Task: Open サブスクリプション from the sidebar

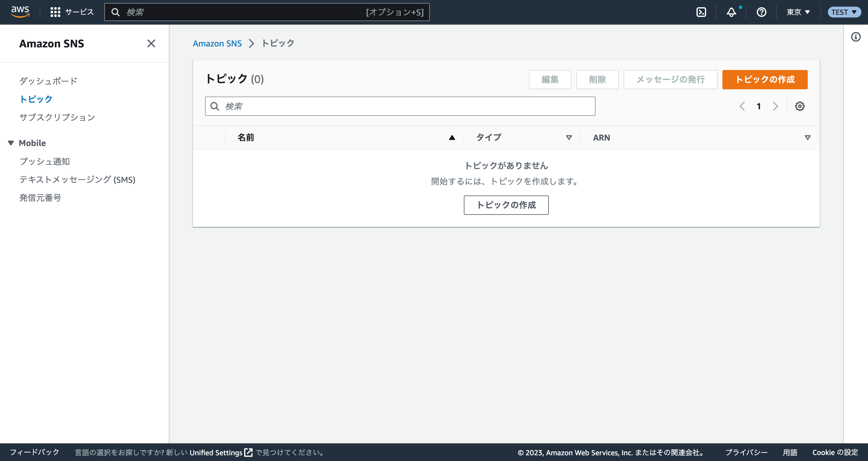Action: [x=57, y=117]
